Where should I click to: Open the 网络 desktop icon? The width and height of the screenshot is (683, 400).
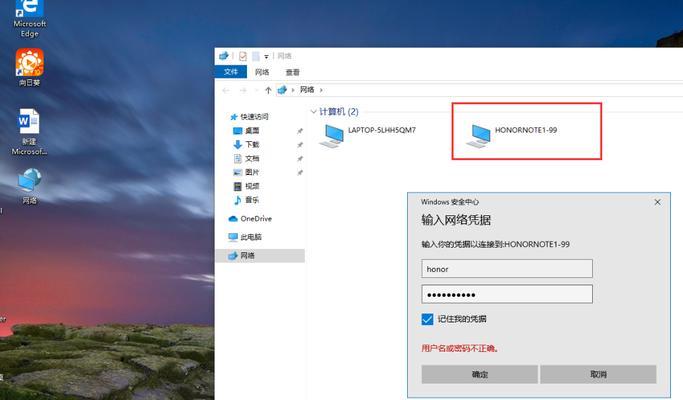coord(29,186)
